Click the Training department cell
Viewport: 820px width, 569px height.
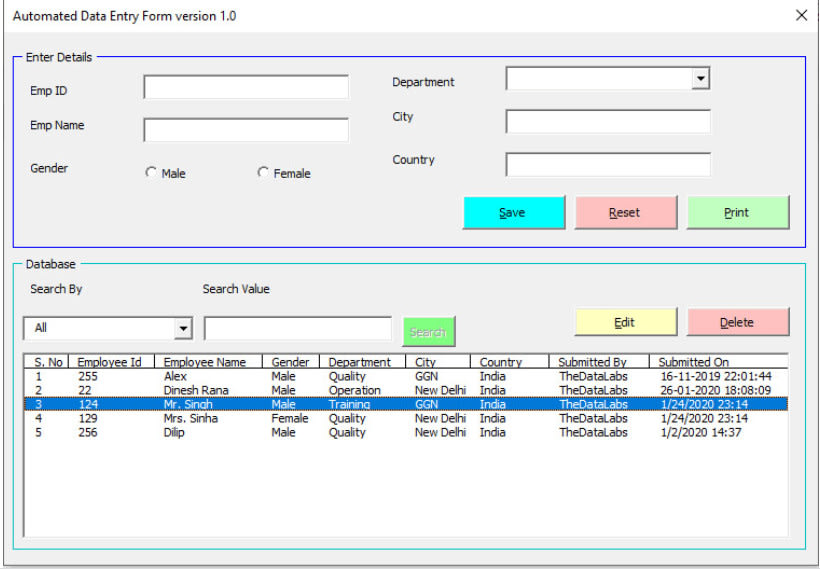pyautogui.click(x=349, y=404)
